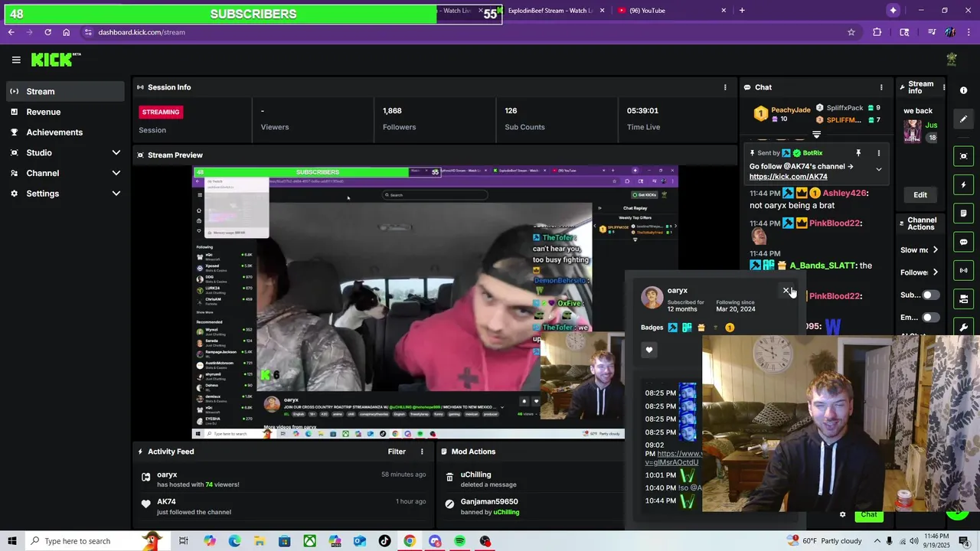Open the Windows Start menu
The height and width of the screenshot is (551, 980).
pos(12,541)
